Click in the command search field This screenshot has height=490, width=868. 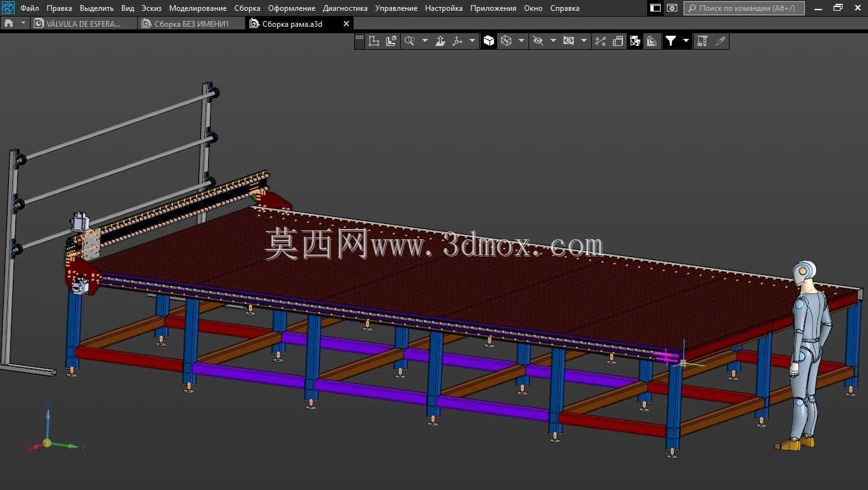point(744,8)
